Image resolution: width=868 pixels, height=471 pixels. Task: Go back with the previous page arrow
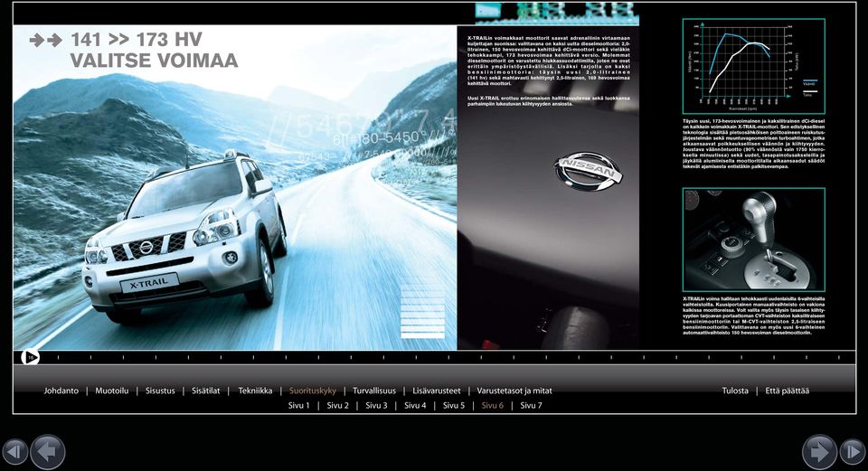point(48,452)
